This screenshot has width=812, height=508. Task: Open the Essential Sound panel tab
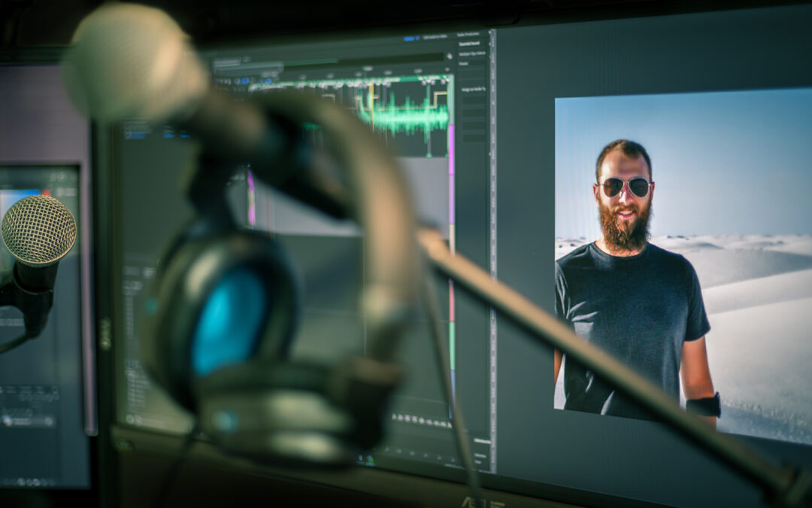pyautogui.click(x=473, y=44)
